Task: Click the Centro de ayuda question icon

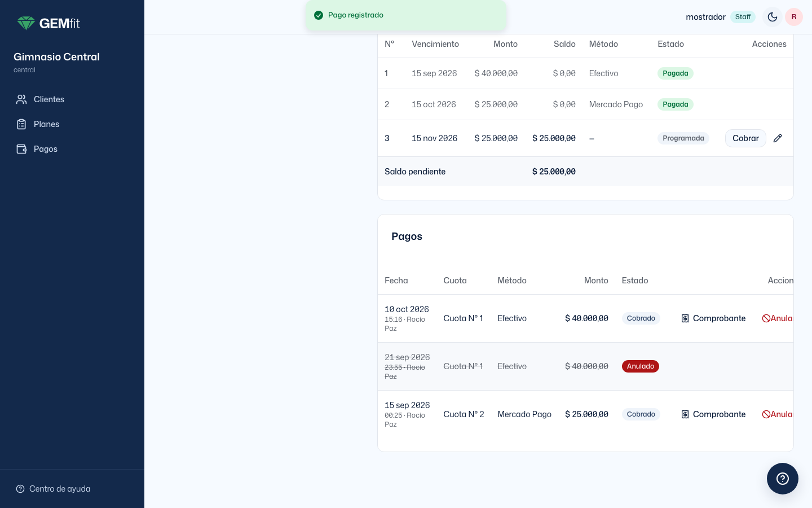Action: click(20, 489)
